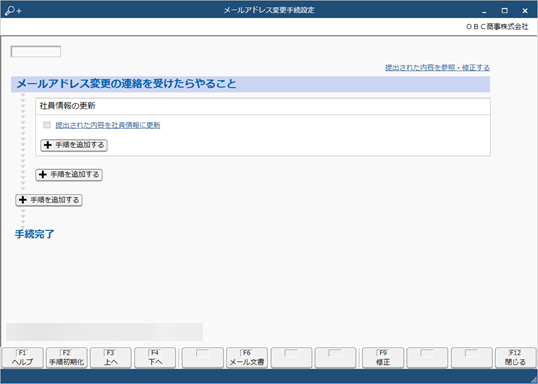Close the window with the X button
The width and height of the screenshot is (538, 384).
[525, 11]
